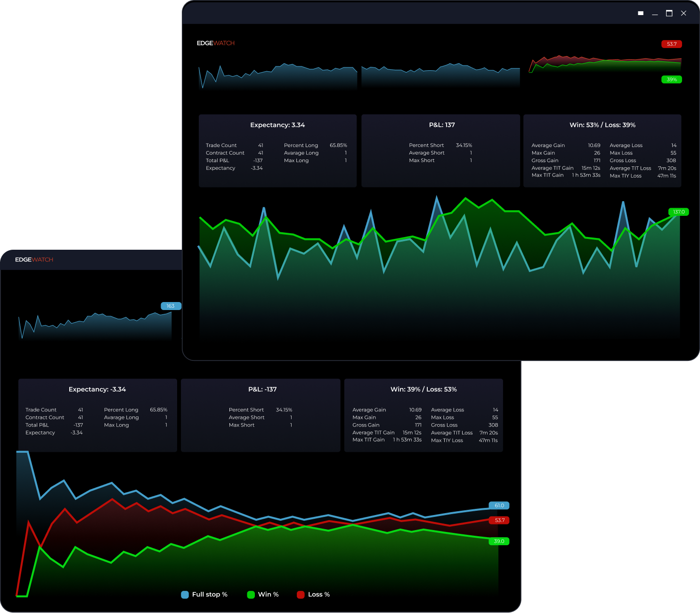
Task: Select '1 h 53m 33s' in the front window
Action: click(x=586, y=175)
